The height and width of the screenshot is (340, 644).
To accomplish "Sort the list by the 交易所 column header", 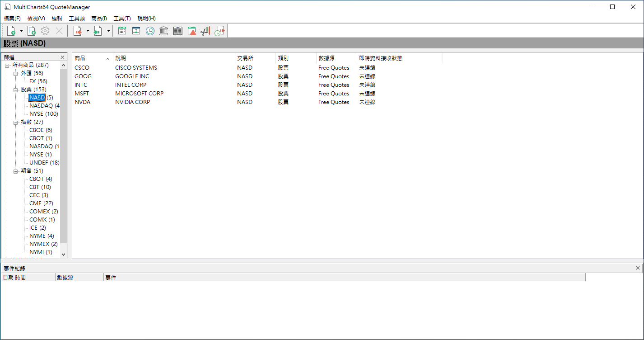I will pyautogui.click(x=255, y=58).
